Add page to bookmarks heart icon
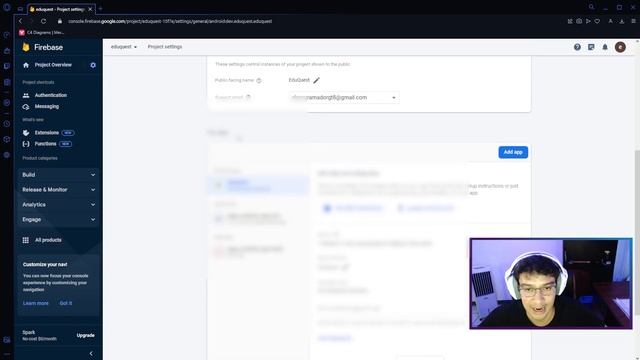 point(597,21)
